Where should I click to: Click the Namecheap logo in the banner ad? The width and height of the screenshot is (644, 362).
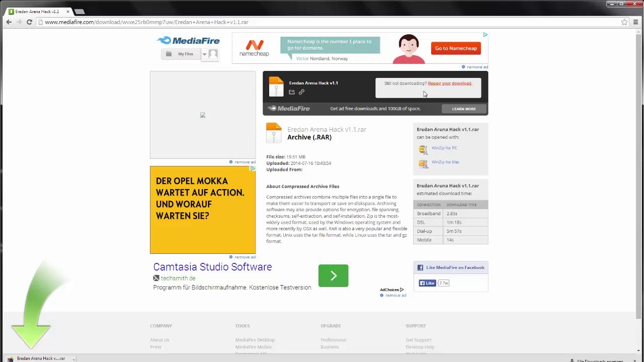click(x=254, y=48)
